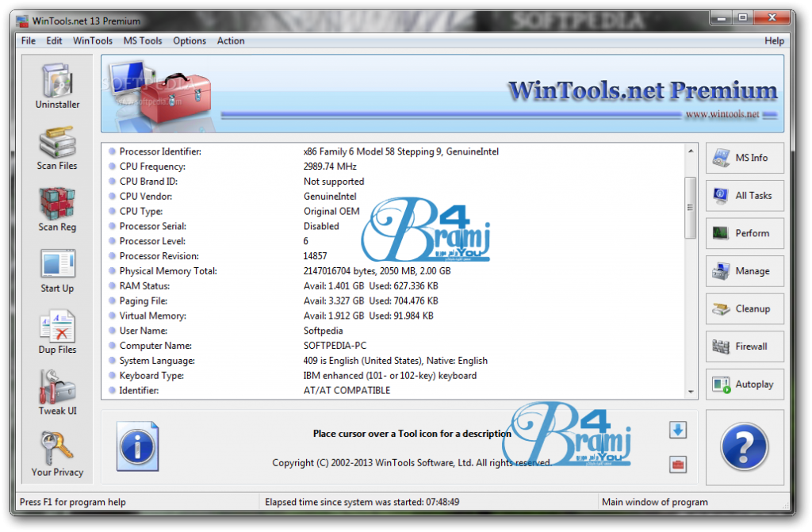Open help via the question mark button
The height and width of the screenshot is (532, 812).
click(744, 447)
